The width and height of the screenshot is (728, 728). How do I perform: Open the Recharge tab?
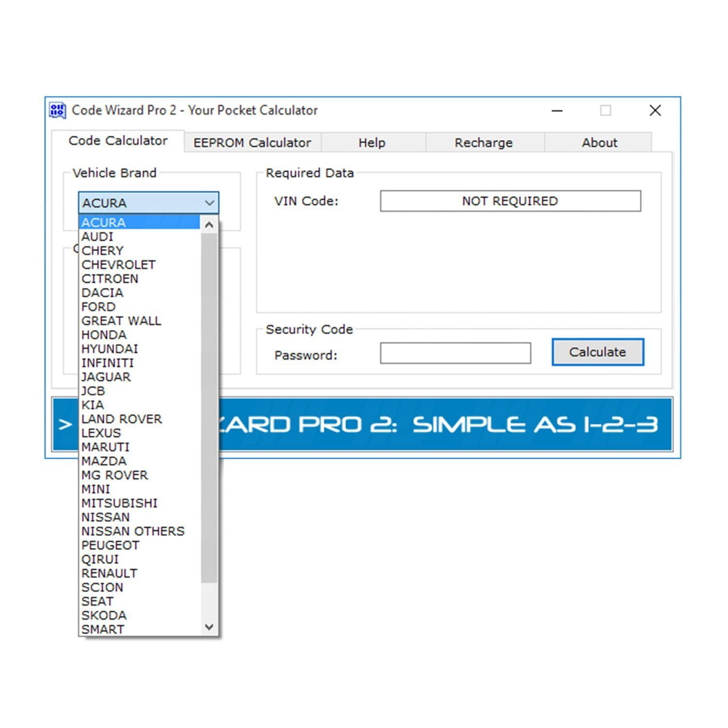[483, 143]
